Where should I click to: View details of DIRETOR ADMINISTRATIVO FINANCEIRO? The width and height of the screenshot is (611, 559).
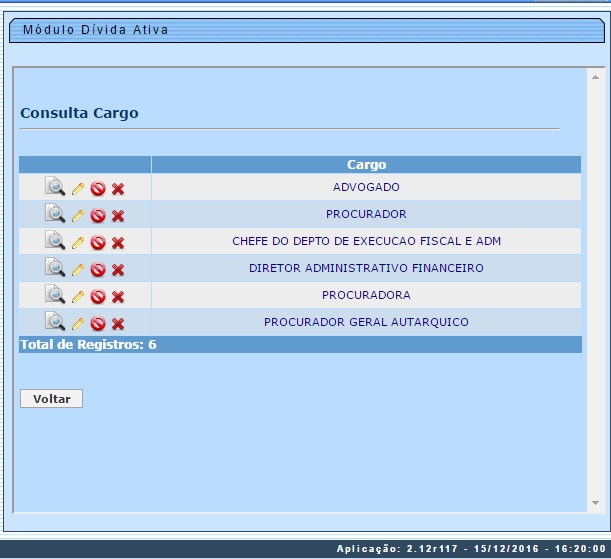tap(55, 268)
